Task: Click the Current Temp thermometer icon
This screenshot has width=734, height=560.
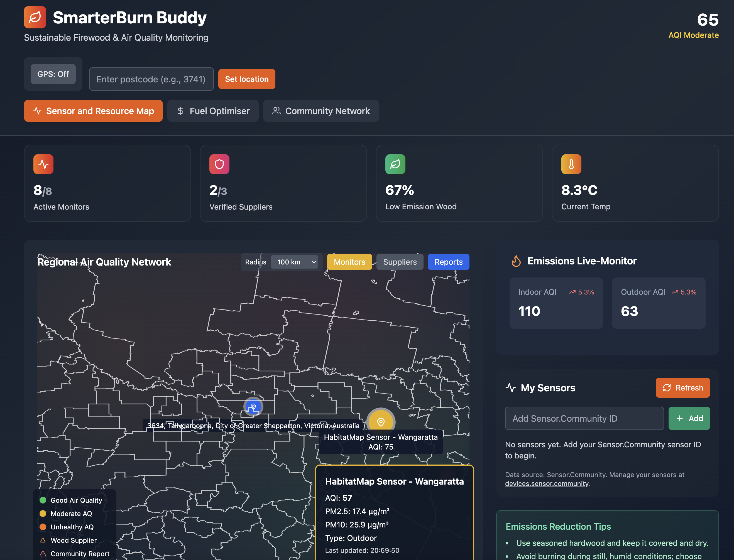Action: tap(571, 164)
